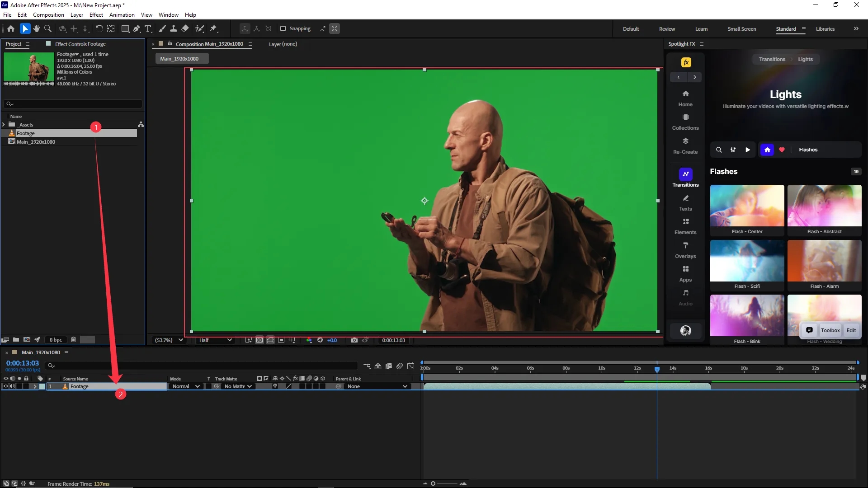Viewport: 868px width, 488px height.
Task: Open the Effect menu
Action: (x=96, y=15)
